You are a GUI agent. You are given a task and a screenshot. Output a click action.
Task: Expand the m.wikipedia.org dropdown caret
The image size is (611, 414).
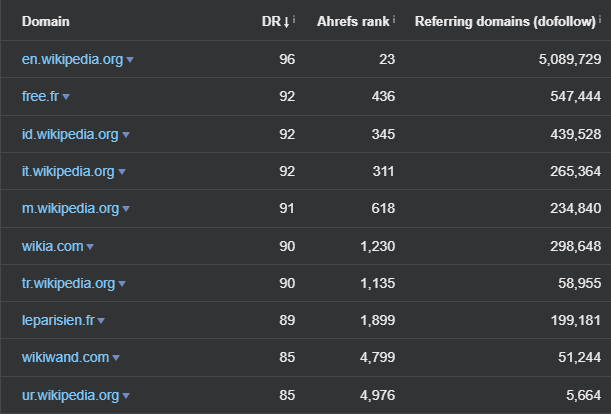126,209
